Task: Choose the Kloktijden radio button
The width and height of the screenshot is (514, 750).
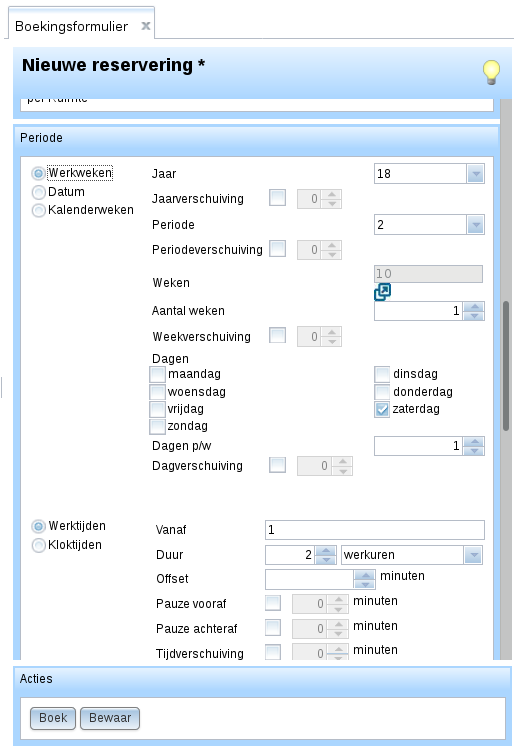Action: [38, 545]
